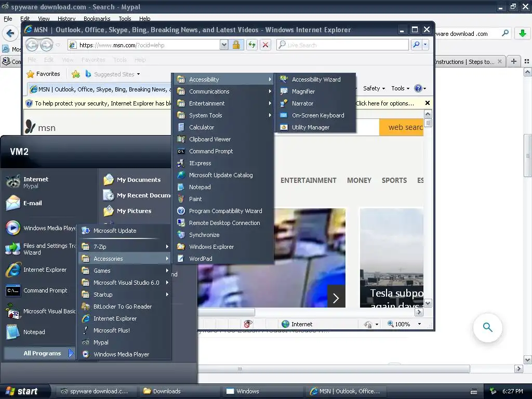The width and height of the screenshot is (532, 399).
Task: Open Bookmarks menu in Mypal
Action: tap(97, 19)
